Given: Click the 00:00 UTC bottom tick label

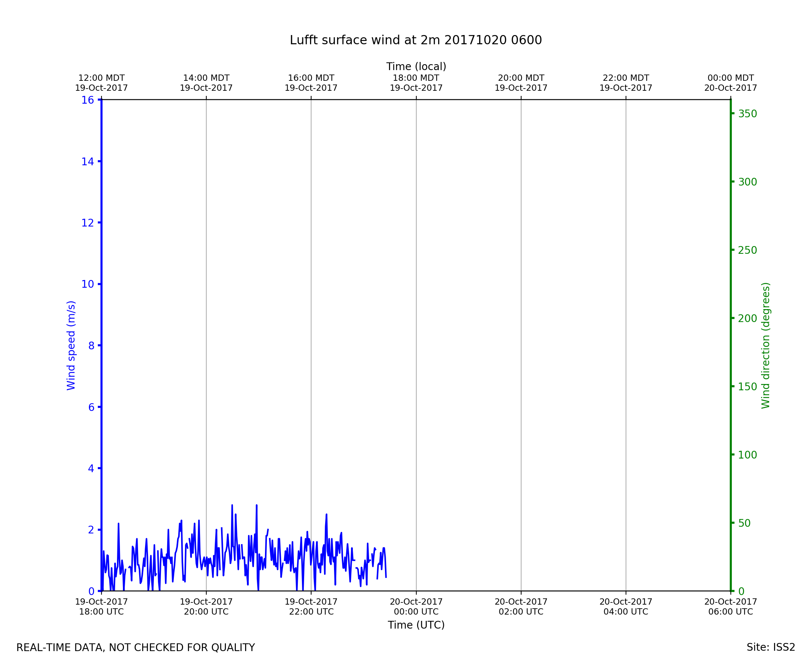Looking at the screenshot, I should point(416,606).
